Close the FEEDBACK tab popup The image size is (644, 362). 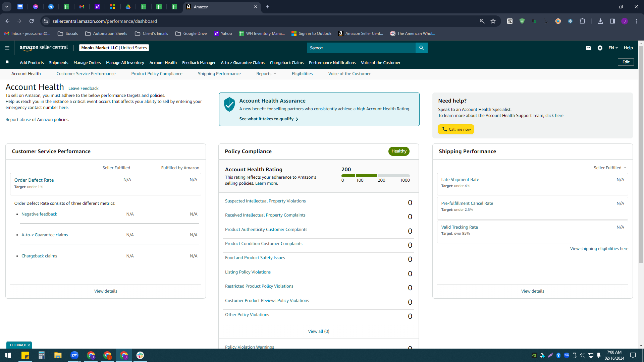click(29, 345)
